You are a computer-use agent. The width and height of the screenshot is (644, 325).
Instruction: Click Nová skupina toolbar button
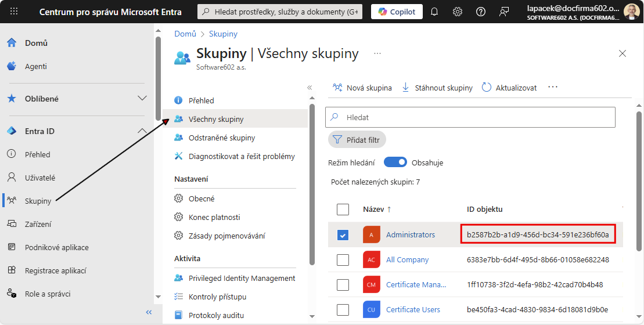click(362, 88)
